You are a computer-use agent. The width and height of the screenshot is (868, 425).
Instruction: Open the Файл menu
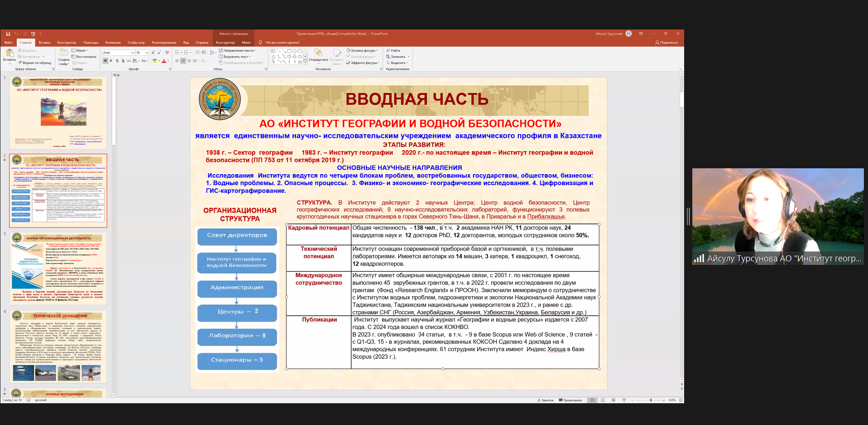8,43
